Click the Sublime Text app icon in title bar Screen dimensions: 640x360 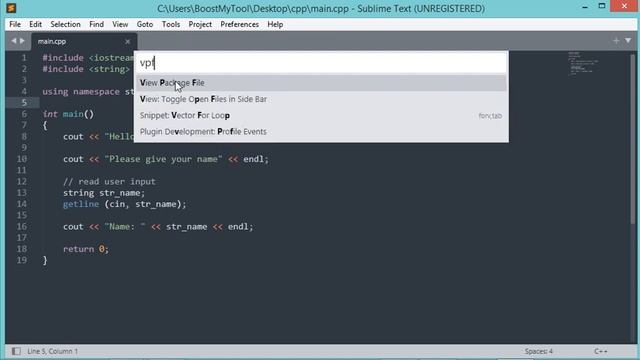(x=11, y=8)
